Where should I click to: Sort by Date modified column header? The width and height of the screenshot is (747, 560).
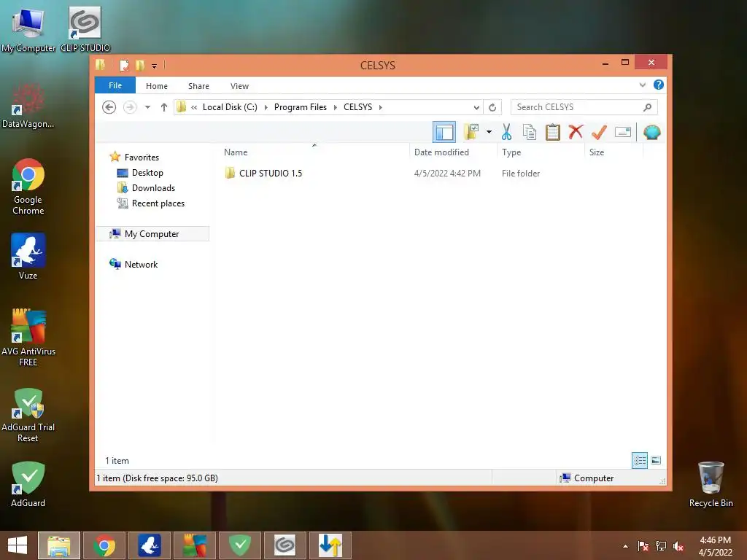441,152
